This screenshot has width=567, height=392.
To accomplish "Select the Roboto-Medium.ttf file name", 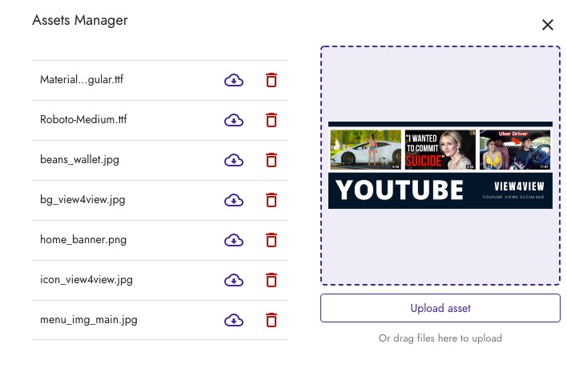I will point(83,119).
